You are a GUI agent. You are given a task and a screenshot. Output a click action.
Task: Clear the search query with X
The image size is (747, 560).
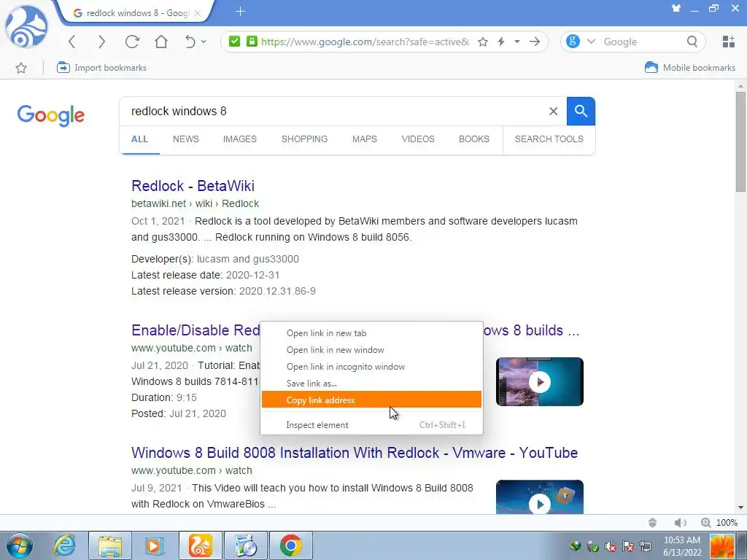tap(553, 111)
